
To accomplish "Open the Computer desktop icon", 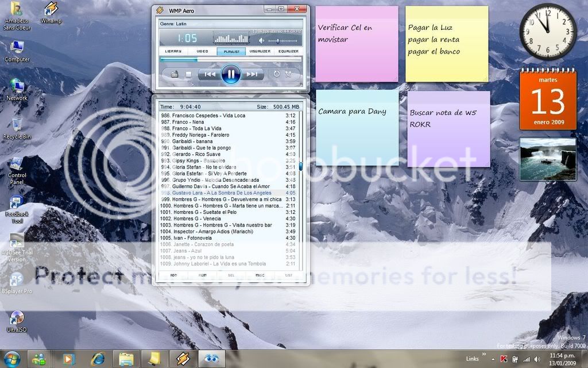I will click(x=17, y=51).
